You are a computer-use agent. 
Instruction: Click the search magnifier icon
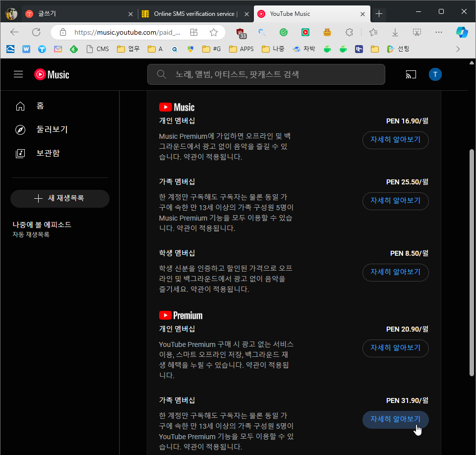click(162, 74)
